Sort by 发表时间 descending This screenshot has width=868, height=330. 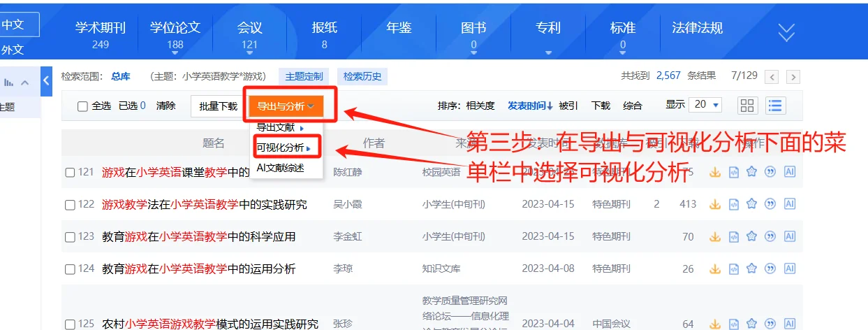point(530,106)
